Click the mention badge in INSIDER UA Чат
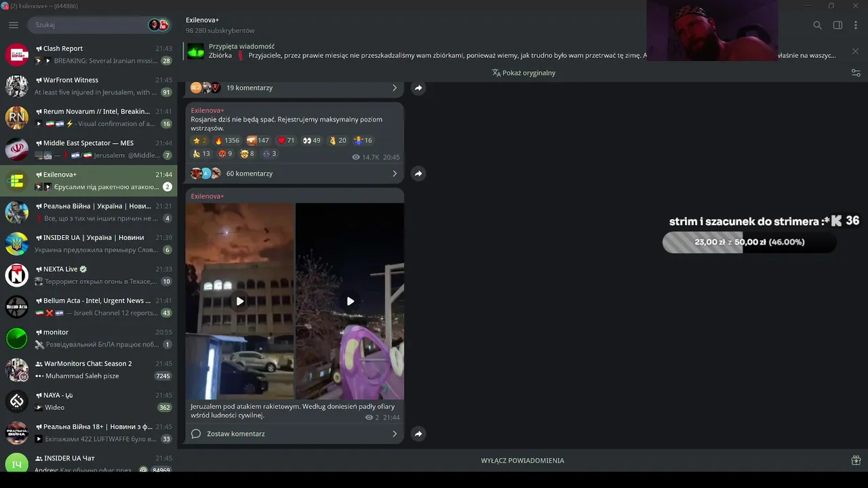This screenshot has width=868, height=488. click(x=144, y=470)
